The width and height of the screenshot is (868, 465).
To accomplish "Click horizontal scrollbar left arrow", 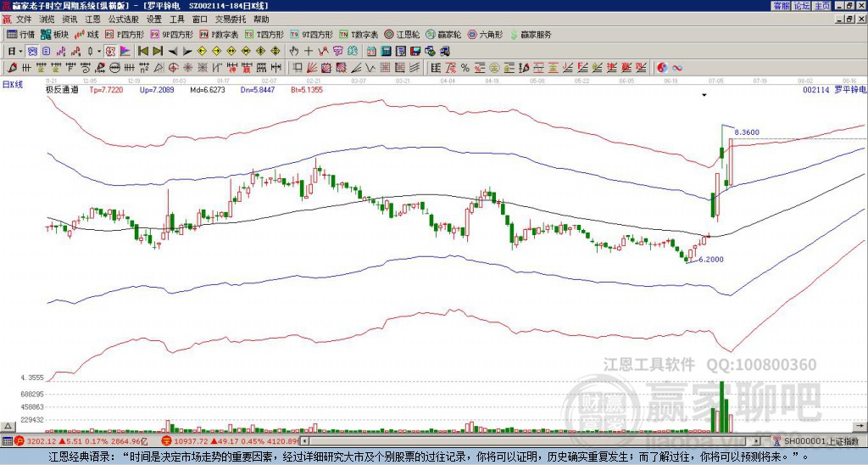I will tap(303, 441).
